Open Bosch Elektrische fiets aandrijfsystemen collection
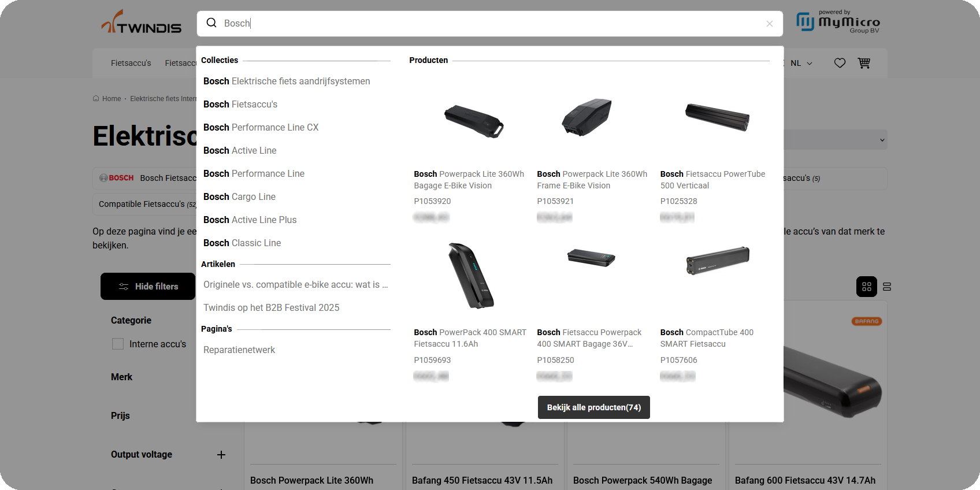 [x=287, y=81]
